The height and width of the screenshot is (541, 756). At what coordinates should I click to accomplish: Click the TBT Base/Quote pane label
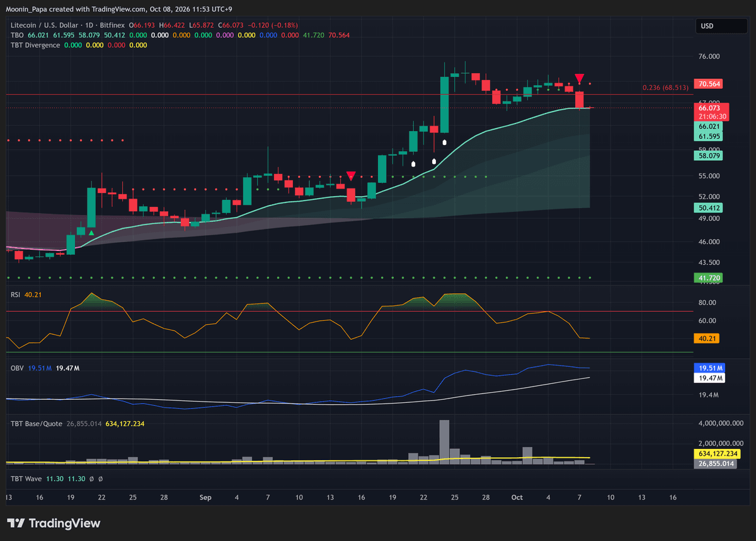(x=37, y=424)
